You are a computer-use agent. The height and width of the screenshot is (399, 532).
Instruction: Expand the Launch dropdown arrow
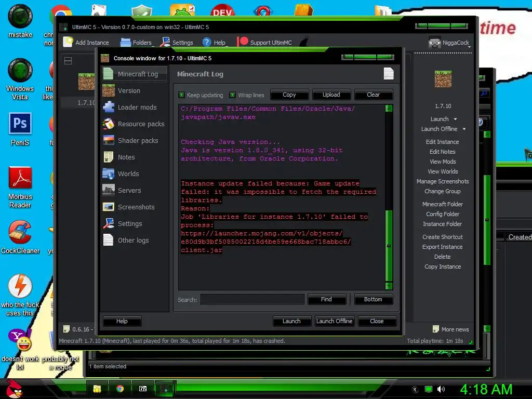pos(455,119)
